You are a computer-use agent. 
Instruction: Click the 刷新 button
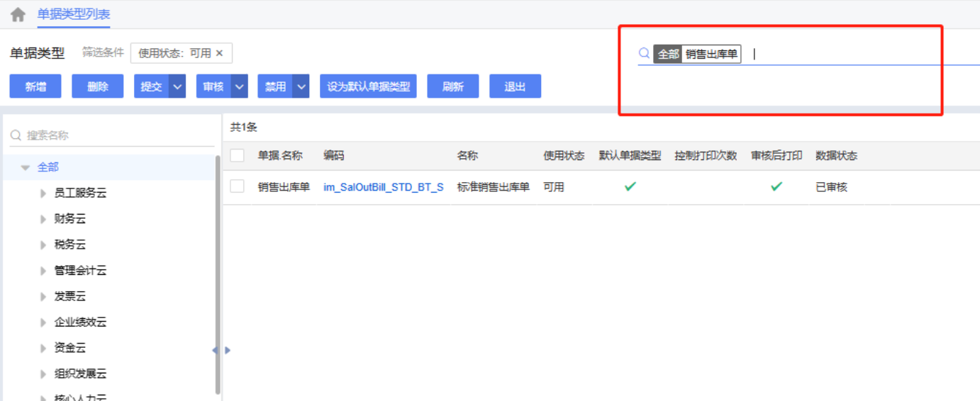pos(452,86)
